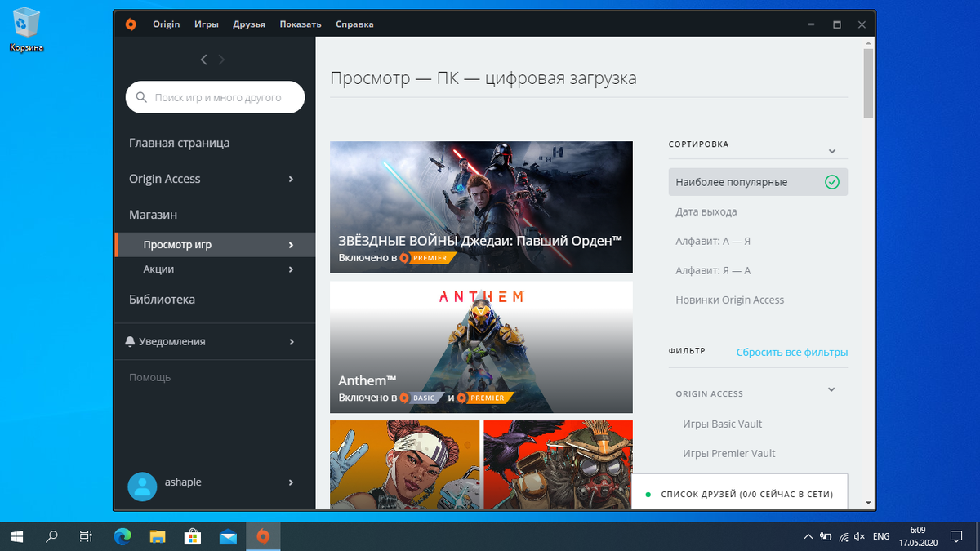Expand the Просмотр игр submenu arrow
This screenshot has width=980, height=551.
[x=292, y=245]
